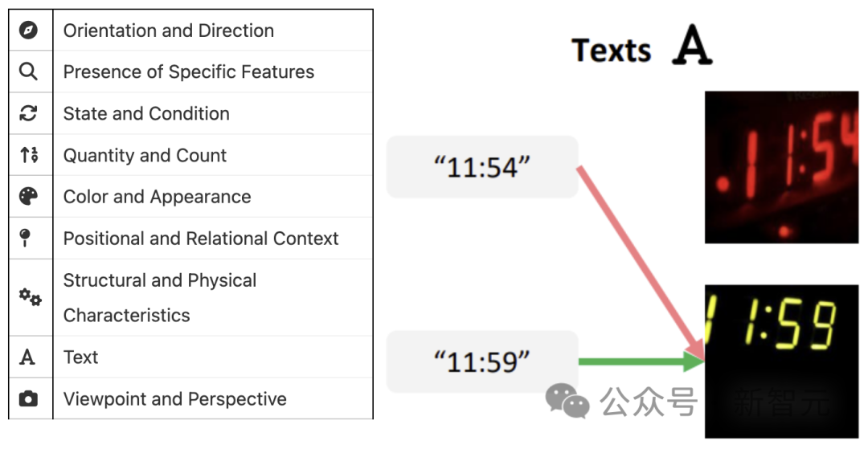Click the "11:54" text caption box
This screenshot has width=868, height=449.
pos(482,167)
